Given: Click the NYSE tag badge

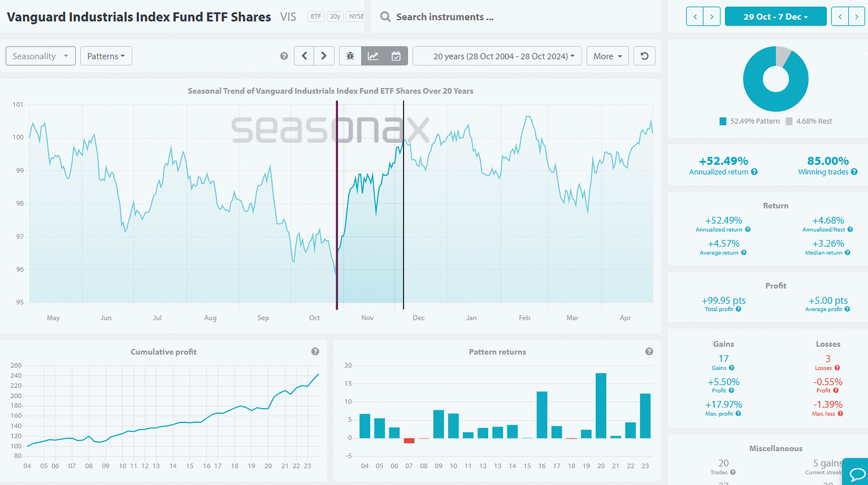Looking at the screenshot, I should [354, 17].
